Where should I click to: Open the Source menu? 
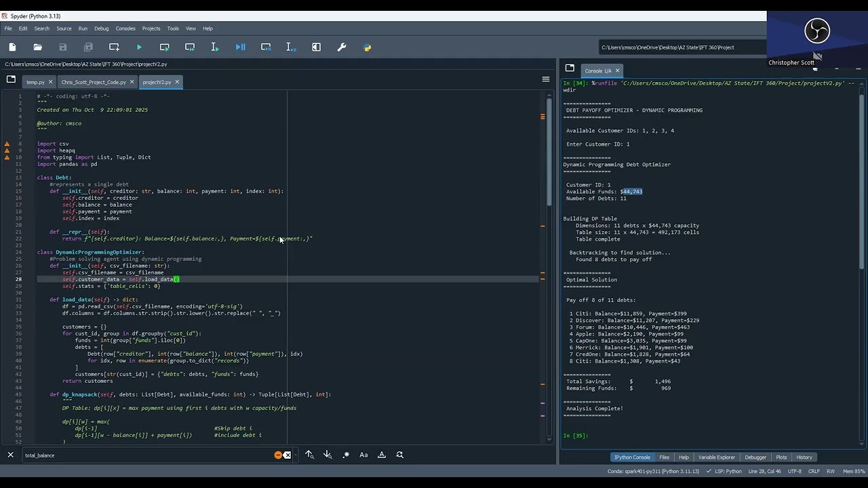(64, 28)
